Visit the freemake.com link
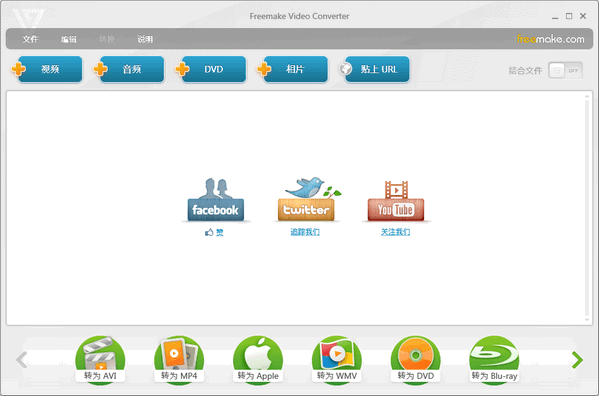Viewport: 599px width, 396px height. [x=550, y=39]
